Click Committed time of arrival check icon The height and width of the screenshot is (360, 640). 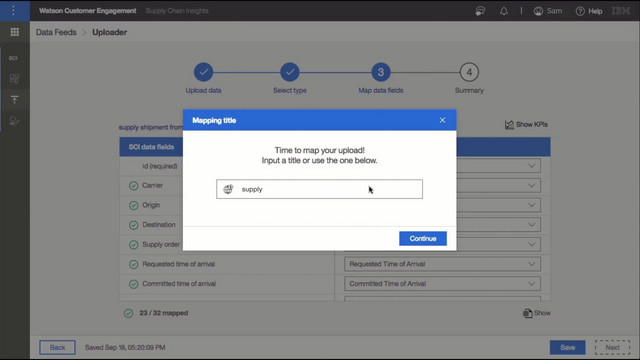point(133,284)
